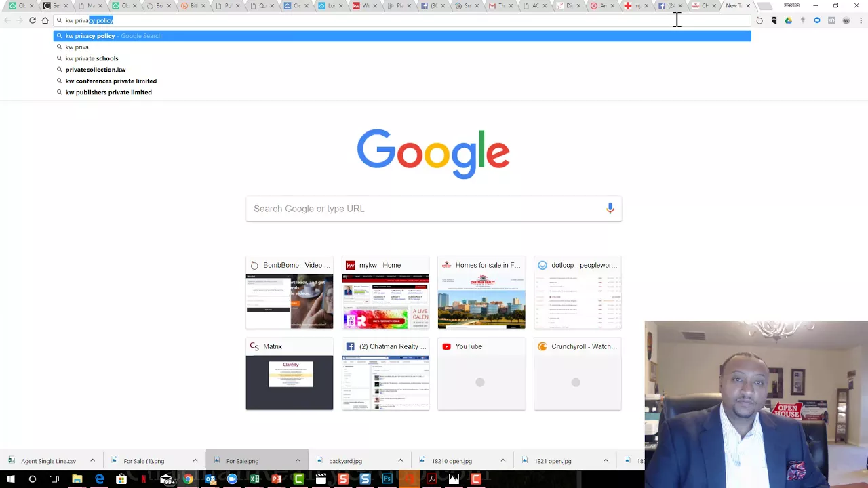Open downloaded file 18210 open.jpg
Image resolution: width=868 pixels, height=488 pixels.
[x=452, y=461]
